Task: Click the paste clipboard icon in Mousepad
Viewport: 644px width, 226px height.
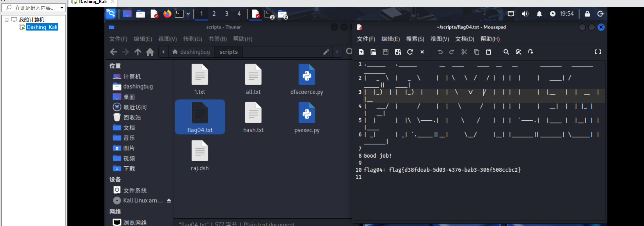Action: click(489, 52)
